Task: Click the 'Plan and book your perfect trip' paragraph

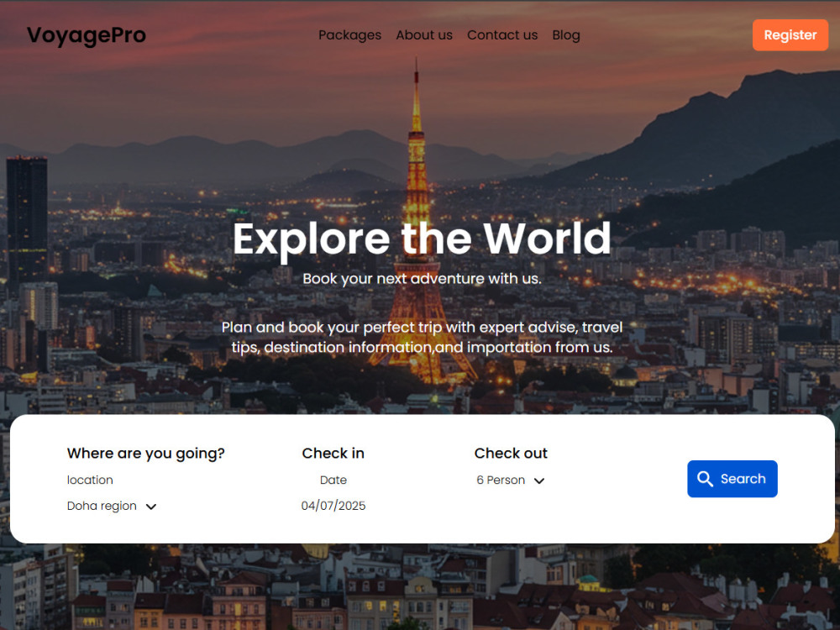Action: pos(423,338)
